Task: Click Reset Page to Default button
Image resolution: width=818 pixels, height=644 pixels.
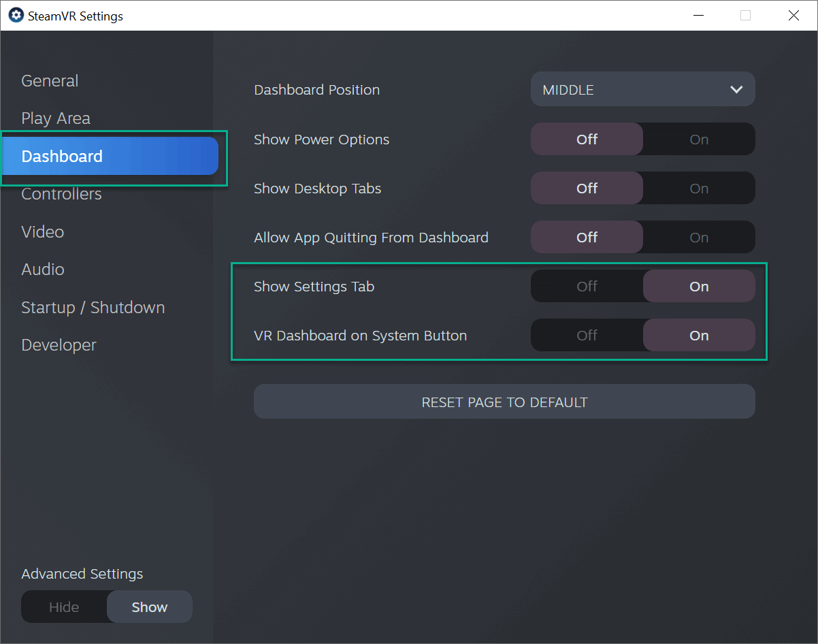Action: coord(504,402)
